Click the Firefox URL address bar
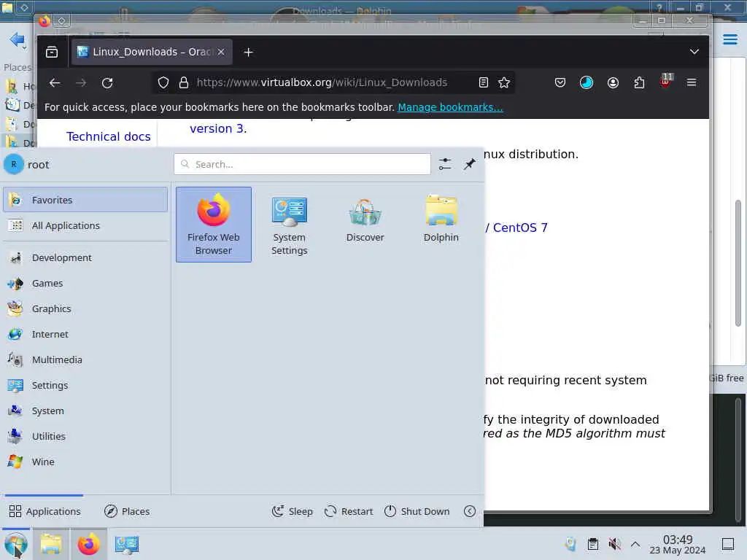This screenshot has height=560, width=747. (322, 82)
